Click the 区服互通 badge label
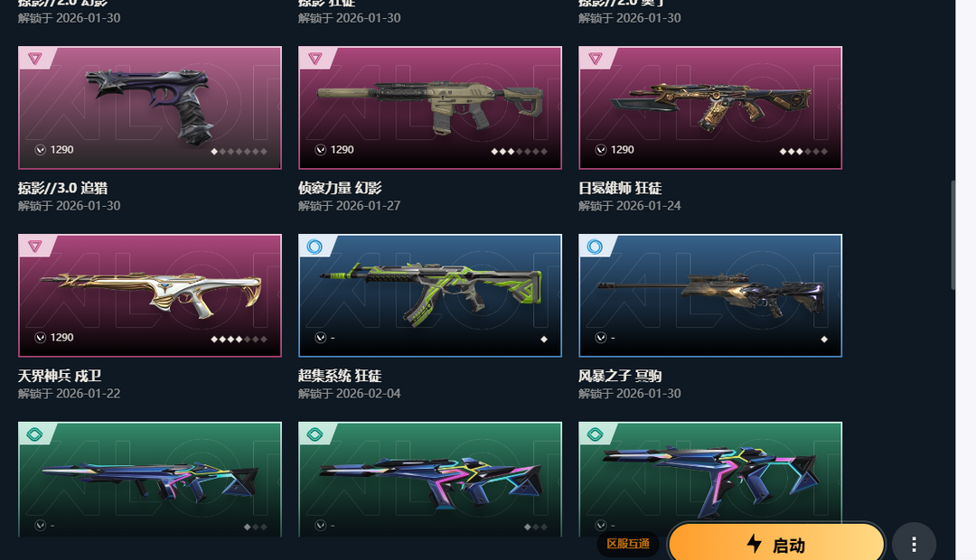 pos(628,544)
